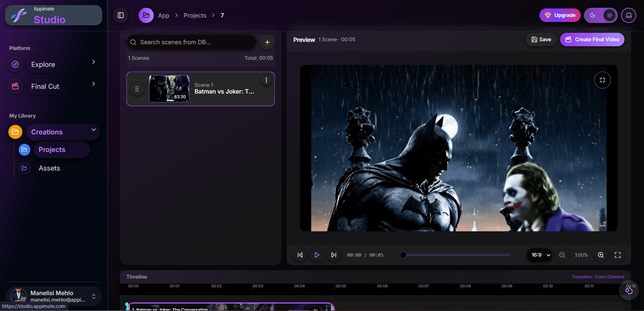Click the search magnifier icon

click(133, 42)
